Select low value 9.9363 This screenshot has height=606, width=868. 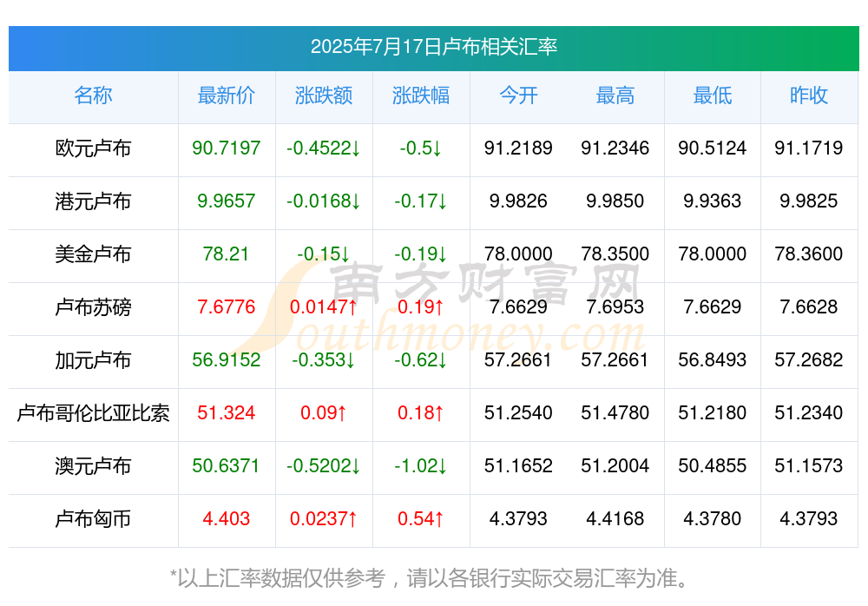713,201
